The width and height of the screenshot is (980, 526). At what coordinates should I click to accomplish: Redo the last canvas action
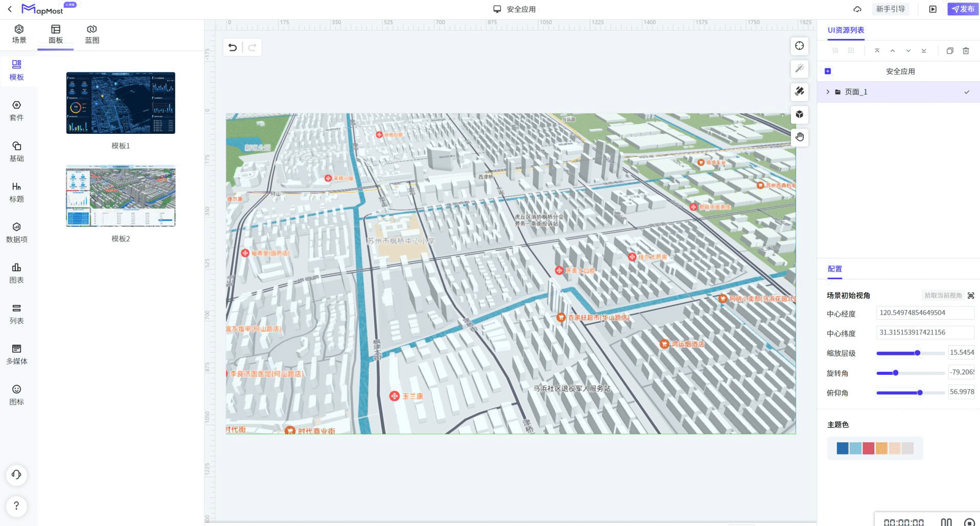[252, 47]
